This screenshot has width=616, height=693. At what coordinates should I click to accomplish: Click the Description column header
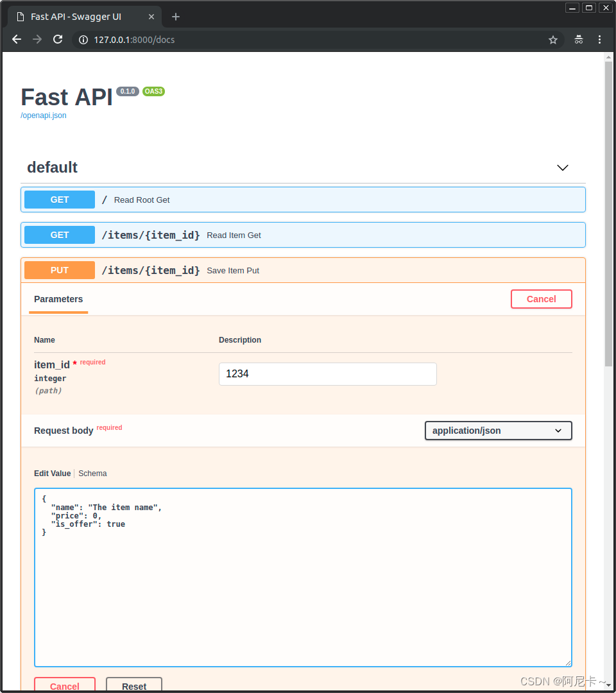(x=240, y=340)
